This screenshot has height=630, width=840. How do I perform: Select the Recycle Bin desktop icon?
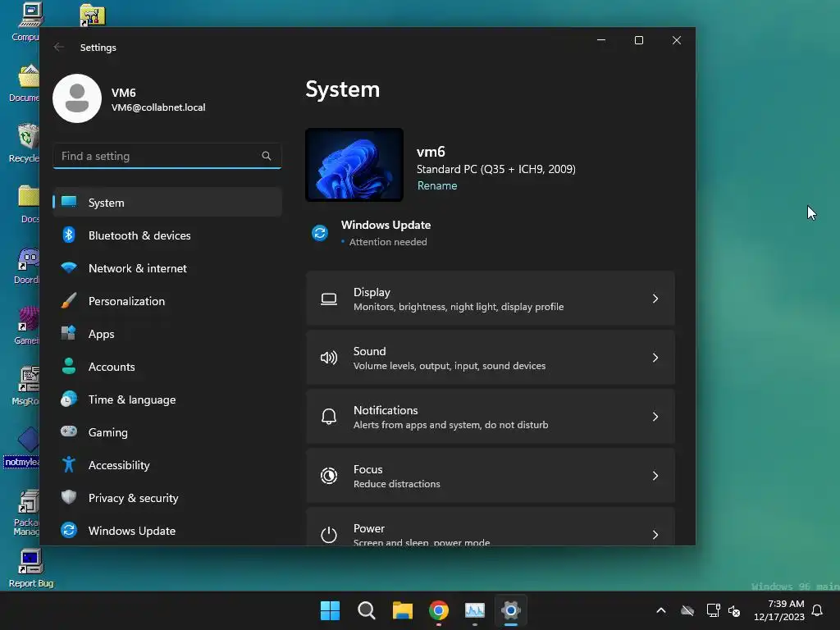click(25, 143)
